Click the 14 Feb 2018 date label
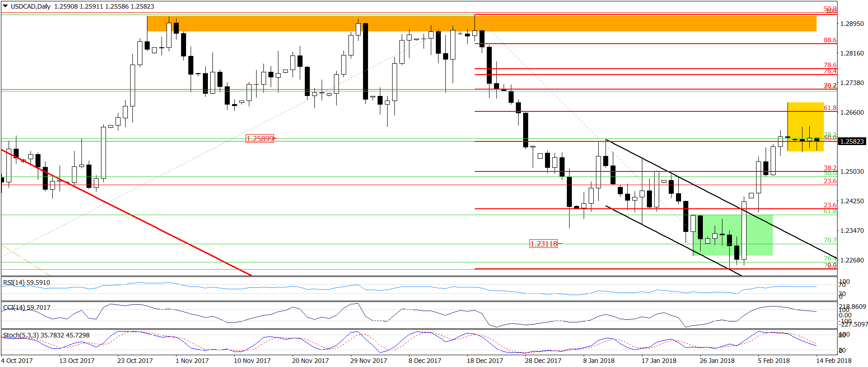The height and width of the screenshot is (367, 868). [834, 361]
